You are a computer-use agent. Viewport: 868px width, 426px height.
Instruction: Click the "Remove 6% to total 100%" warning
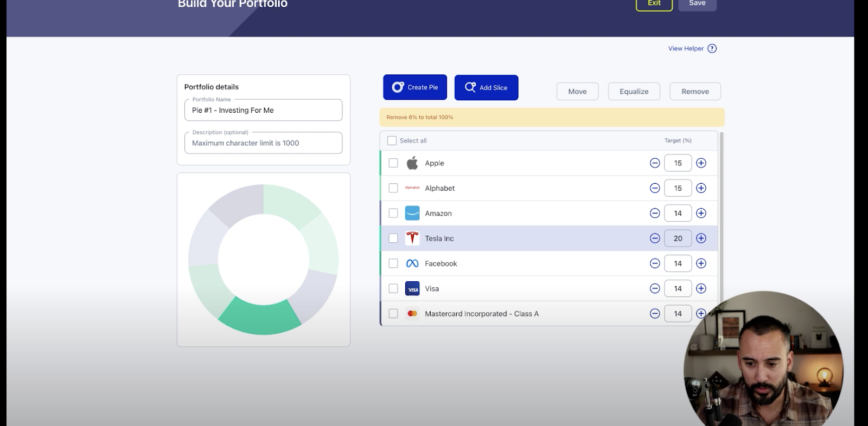(419, 117)
